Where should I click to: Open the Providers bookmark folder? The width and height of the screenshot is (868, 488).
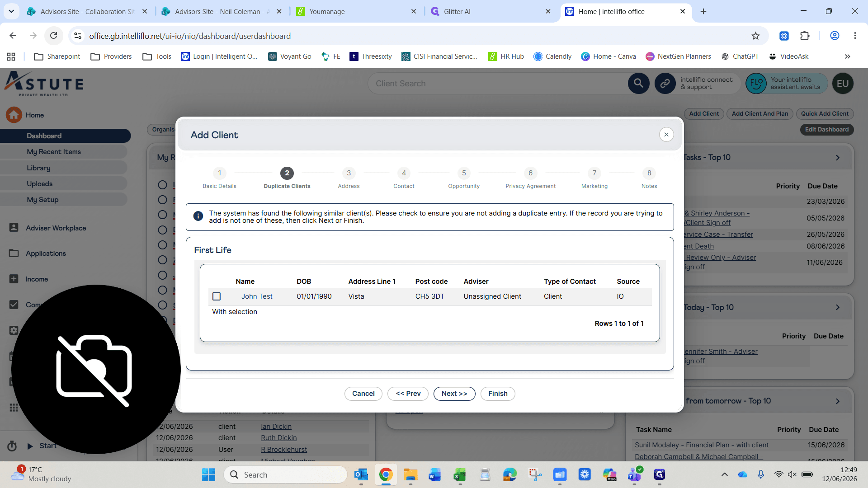111,56
